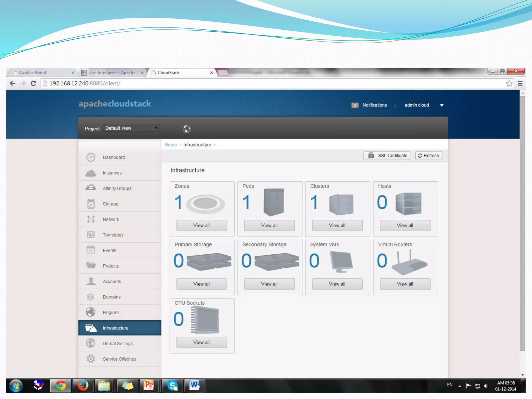Expand the admin cloud user menu arrow
The height and width of the screenshot is (399, 532).
coord(442,105)
